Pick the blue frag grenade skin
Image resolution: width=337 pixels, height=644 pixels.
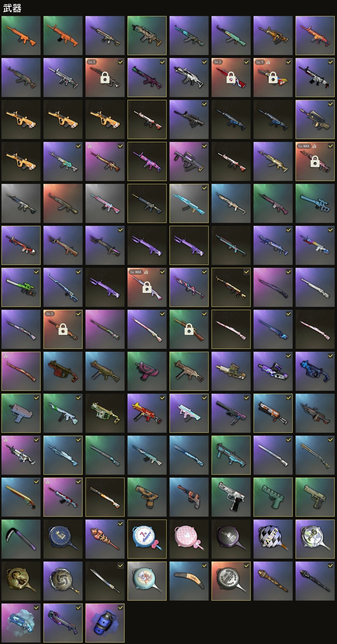point(105,623)
